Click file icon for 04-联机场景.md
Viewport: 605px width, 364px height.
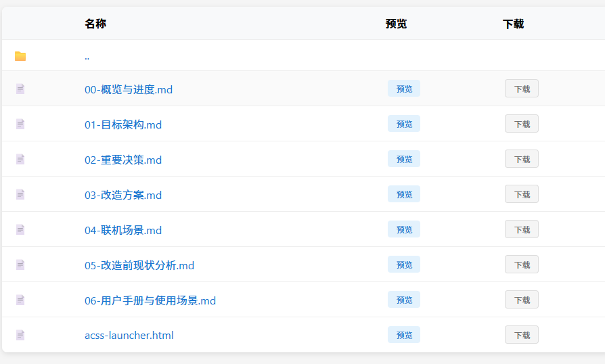20,230
